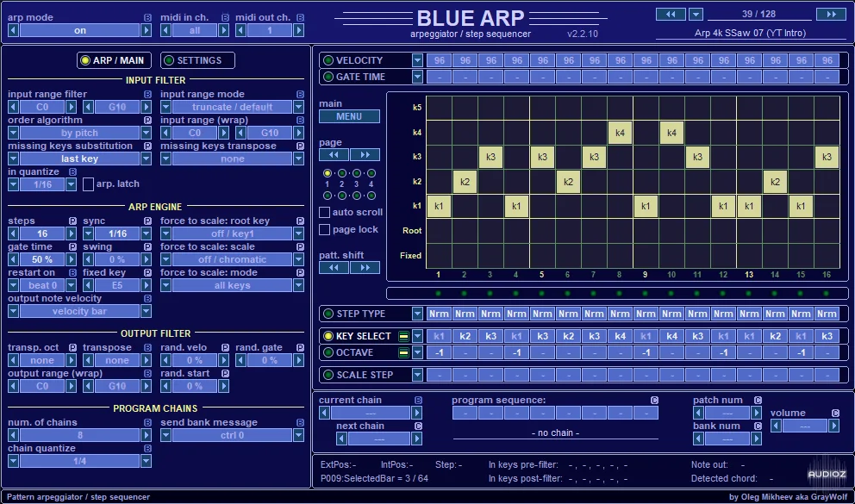Go to next preset with forward arrows
Screen dimensions: 855x504
tap(831, 14)
